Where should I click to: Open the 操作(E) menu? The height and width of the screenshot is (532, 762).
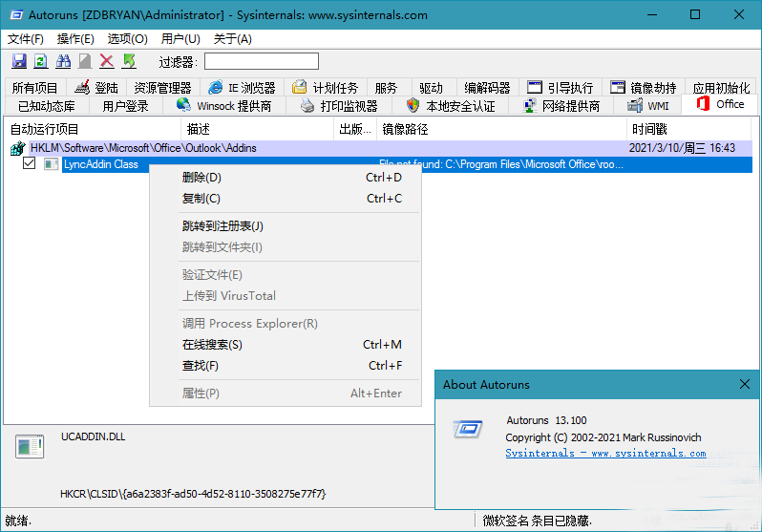click(75, 39)
